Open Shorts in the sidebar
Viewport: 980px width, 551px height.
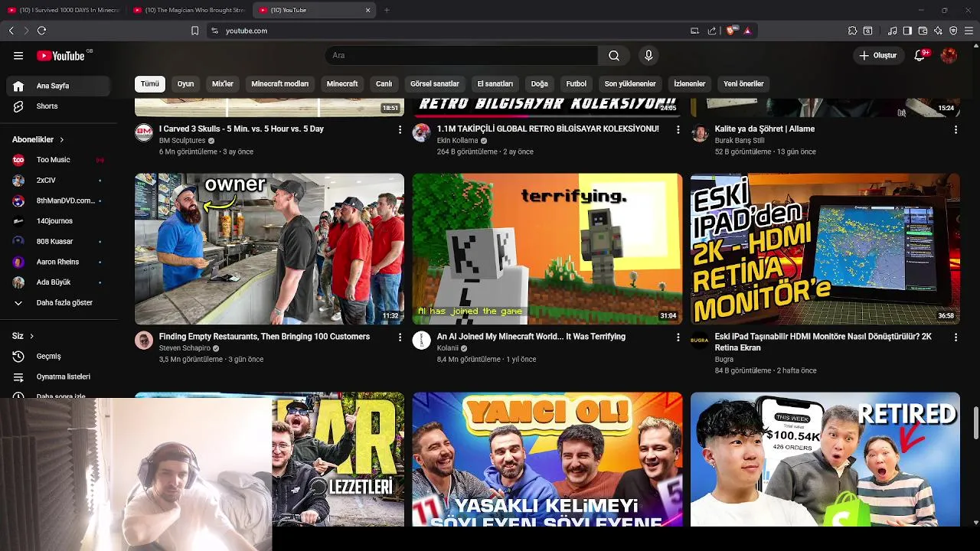tap(58, 106)
